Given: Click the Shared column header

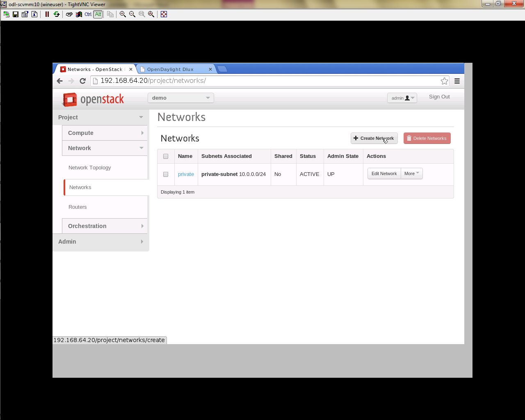Looking at the screenshot, I should coord(283,156).
